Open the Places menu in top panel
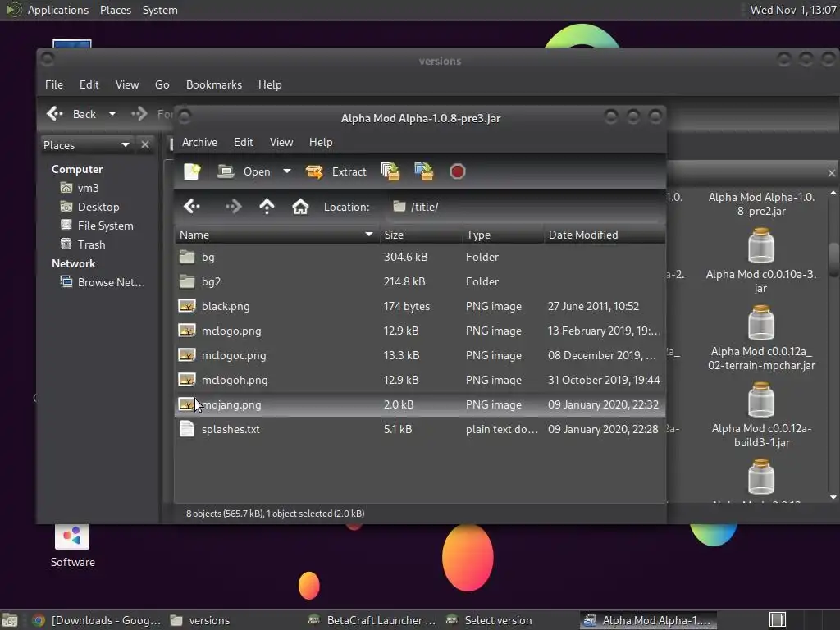The image size is (840, 630). click(115, 10)
